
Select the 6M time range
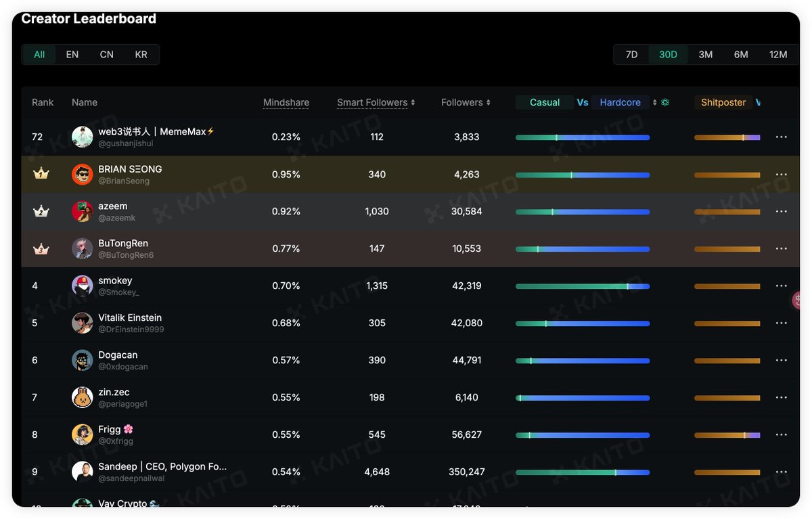(741, 54)
